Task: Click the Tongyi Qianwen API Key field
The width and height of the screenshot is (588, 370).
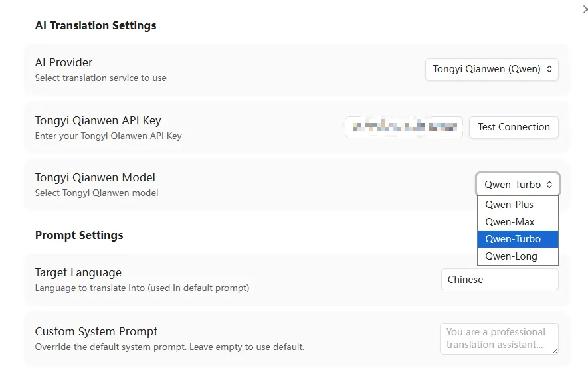Action: pos(404,127)
